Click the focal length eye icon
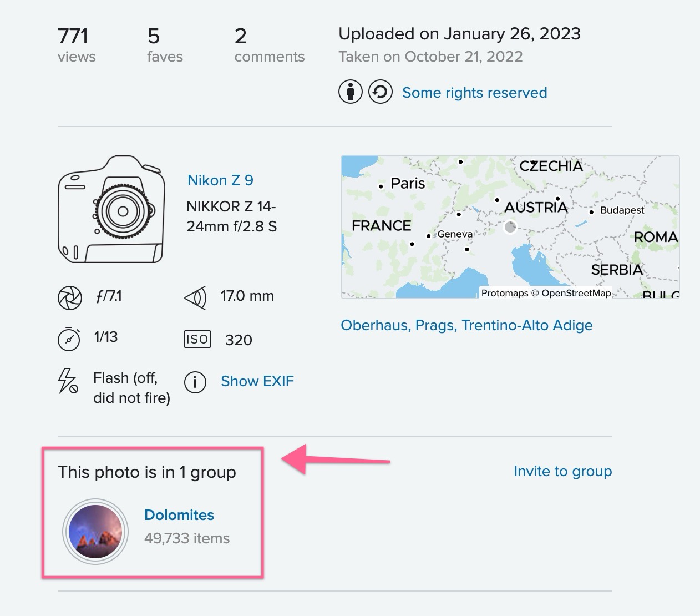700x616 pixels. pos(195,297)
